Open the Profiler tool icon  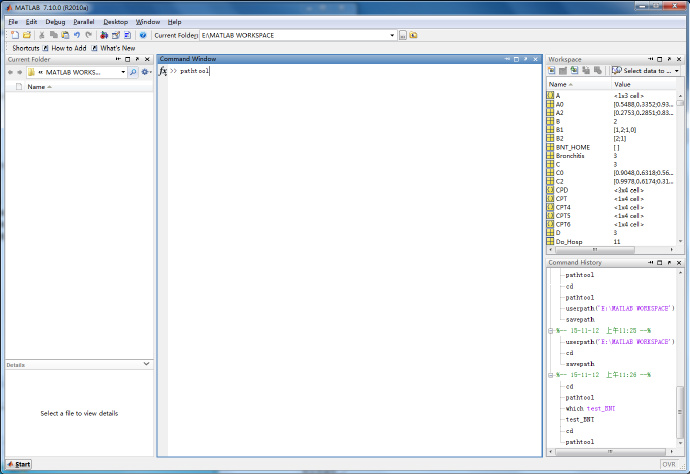(128, 35)
